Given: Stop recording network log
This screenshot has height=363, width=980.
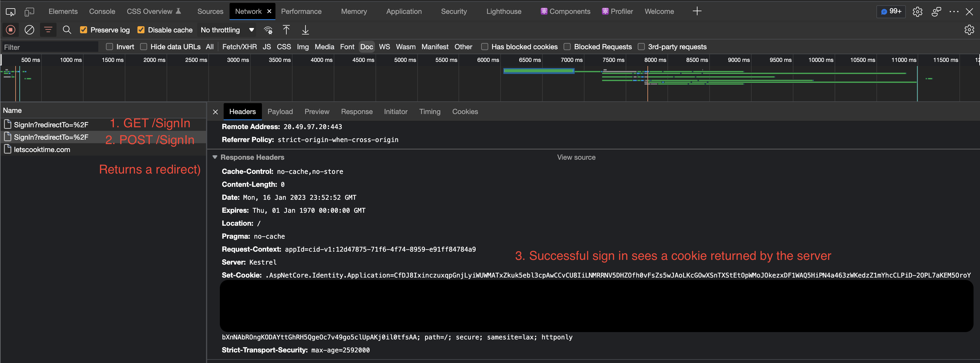Looking at the screenshot, I should [x=11, y=30].
